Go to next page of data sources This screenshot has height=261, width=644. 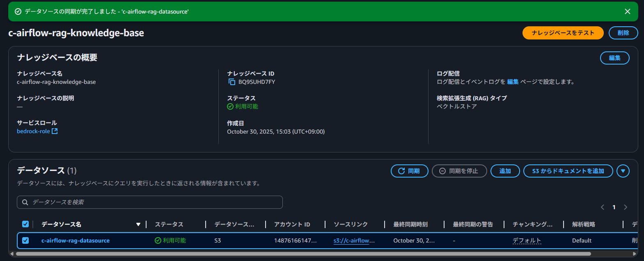tap(626, 207)
